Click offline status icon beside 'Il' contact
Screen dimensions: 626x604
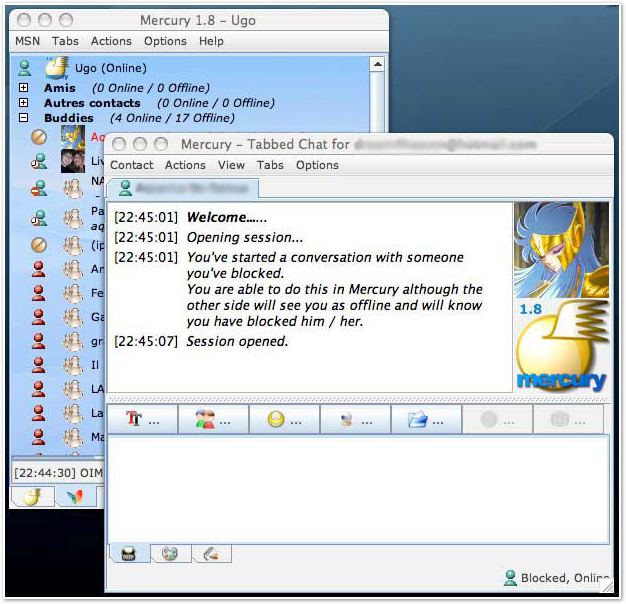pos(38,365)
